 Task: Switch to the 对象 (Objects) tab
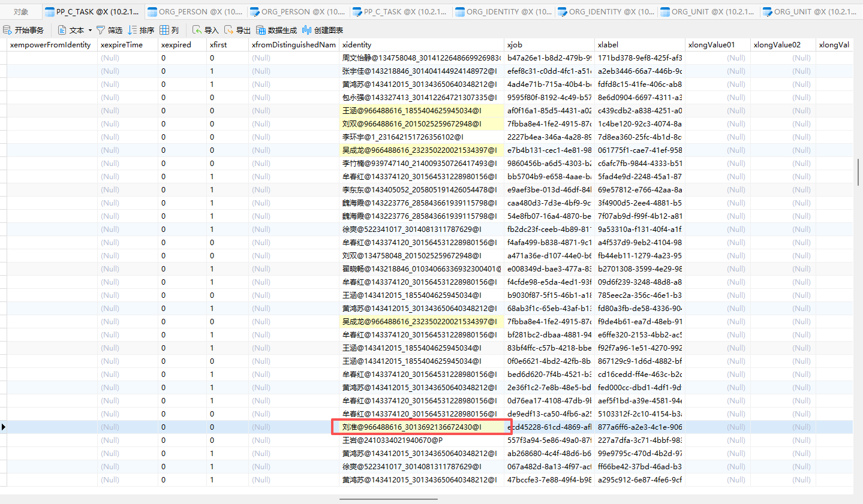(21, 11)
